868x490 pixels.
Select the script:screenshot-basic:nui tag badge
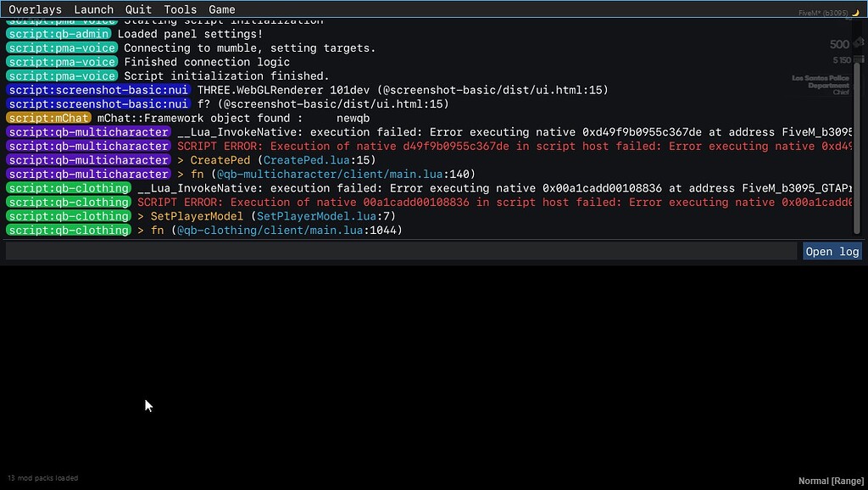(98, 89)
